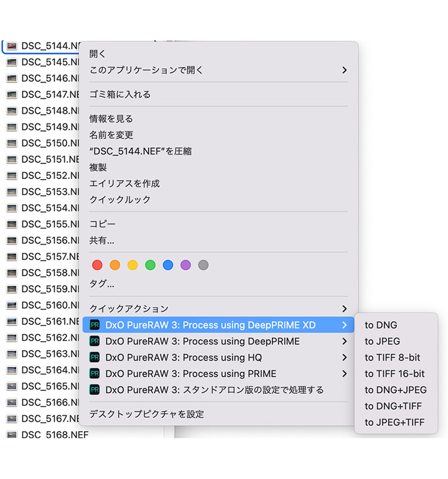Apply the green tag color
Image resolution: width=448 pixels, height=479 pixels.
pos(150,265)
